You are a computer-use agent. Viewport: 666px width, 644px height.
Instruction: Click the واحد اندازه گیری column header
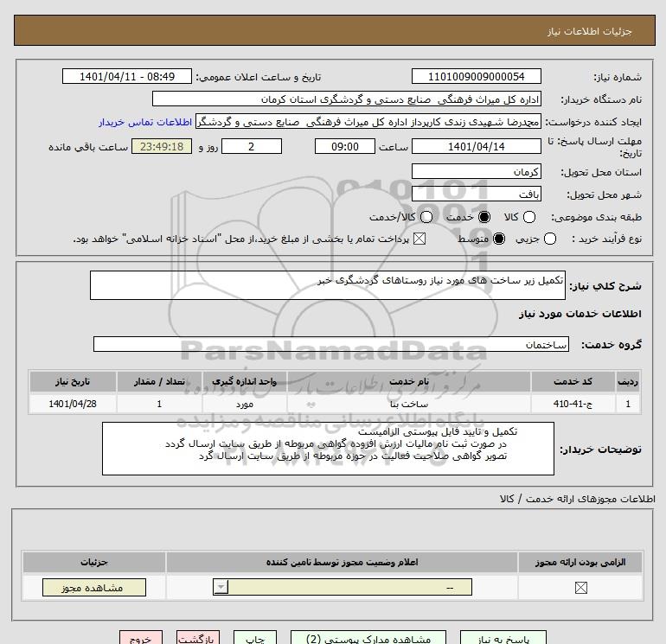[245, 381]
